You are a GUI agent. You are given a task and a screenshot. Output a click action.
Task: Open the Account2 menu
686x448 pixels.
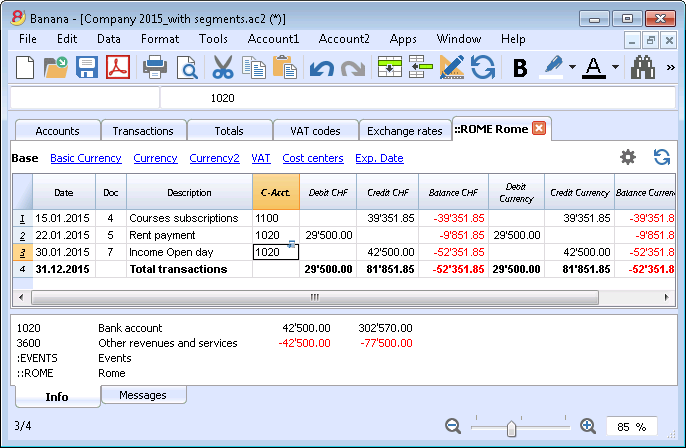coord(344,39)
